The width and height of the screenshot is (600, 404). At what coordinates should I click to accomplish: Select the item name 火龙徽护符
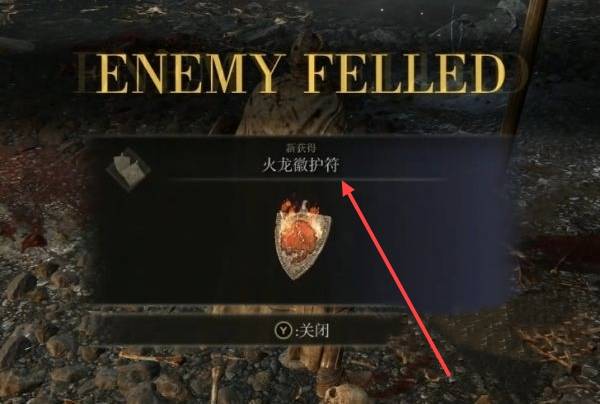click(300, 166)
